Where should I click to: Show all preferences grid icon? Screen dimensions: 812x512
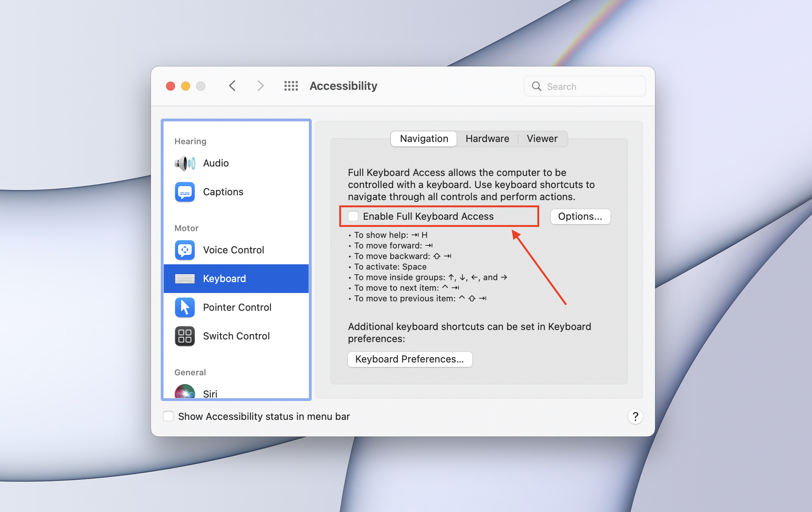pos(291,86)
